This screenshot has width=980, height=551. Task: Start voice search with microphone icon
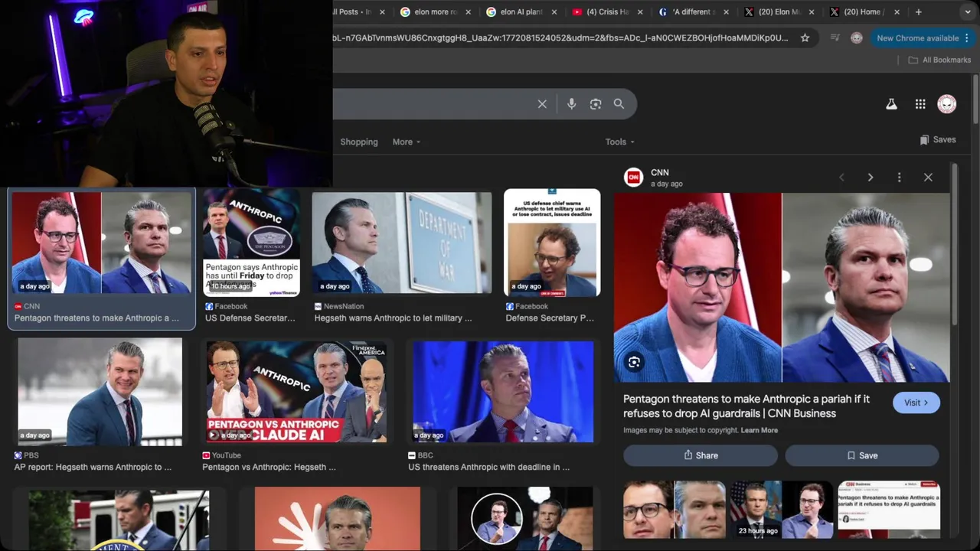pos(571,104)
